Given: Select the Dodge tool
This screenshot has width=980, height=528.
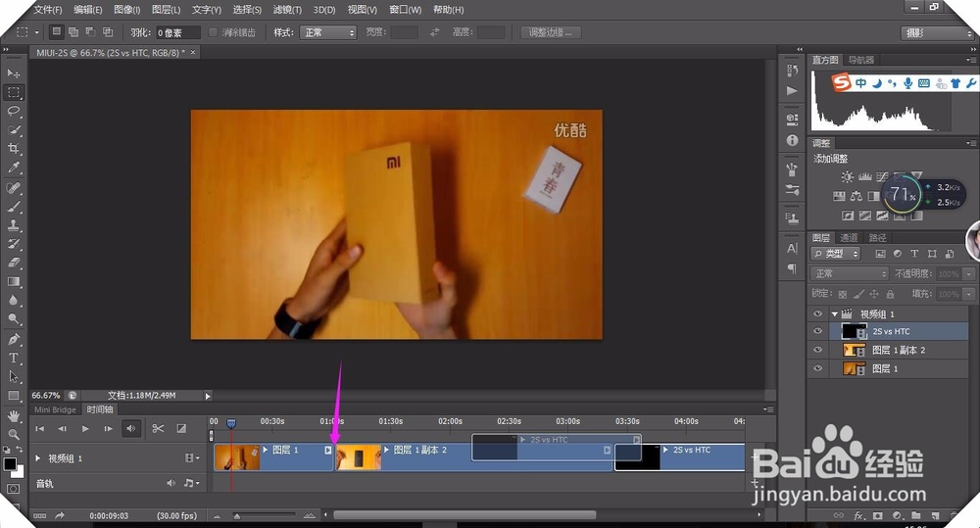Looking at the screenshot, I should click(x=13, y=318).
